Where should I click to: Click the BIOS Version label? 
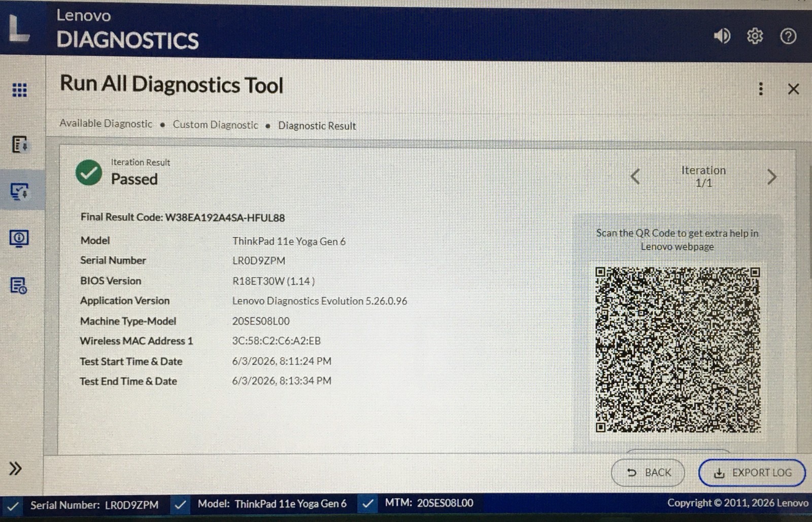pos(111,281)
